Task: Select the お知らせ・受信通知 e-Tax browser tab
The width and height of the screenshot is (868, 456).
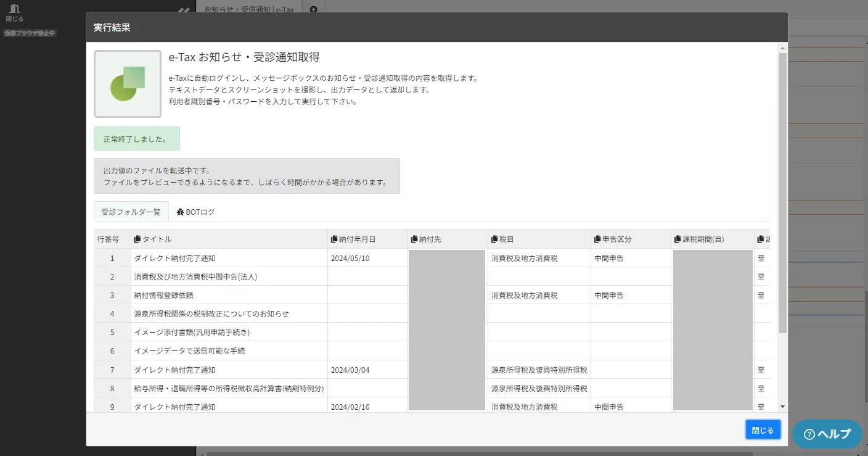Action: pyautogui.click(x=249, y=9)
